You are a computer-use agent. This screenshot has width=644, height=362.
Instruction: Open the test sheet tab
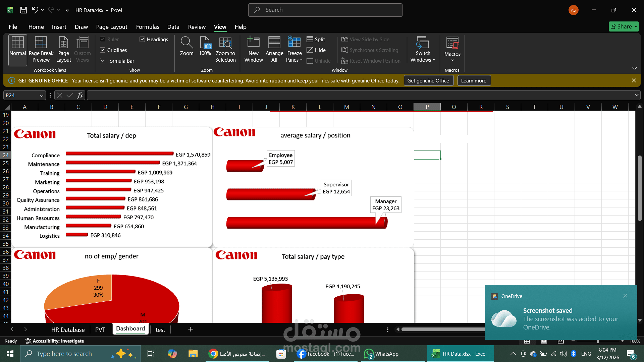click(x=160, y=329)
